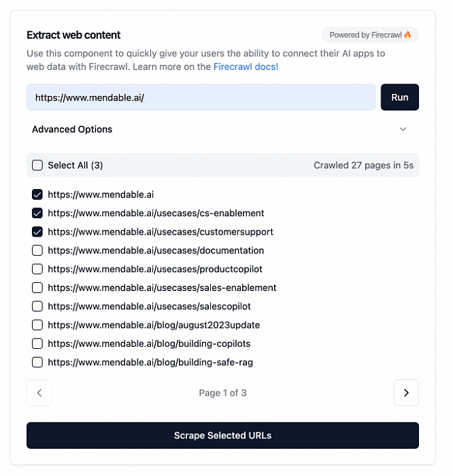Check the salescopilot URL checkbox

click(37, 306)
